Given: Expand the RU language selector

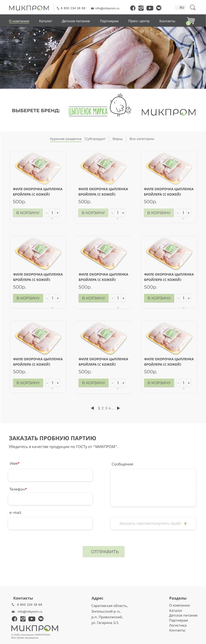Looking at the screenshot, I should 180,8.
